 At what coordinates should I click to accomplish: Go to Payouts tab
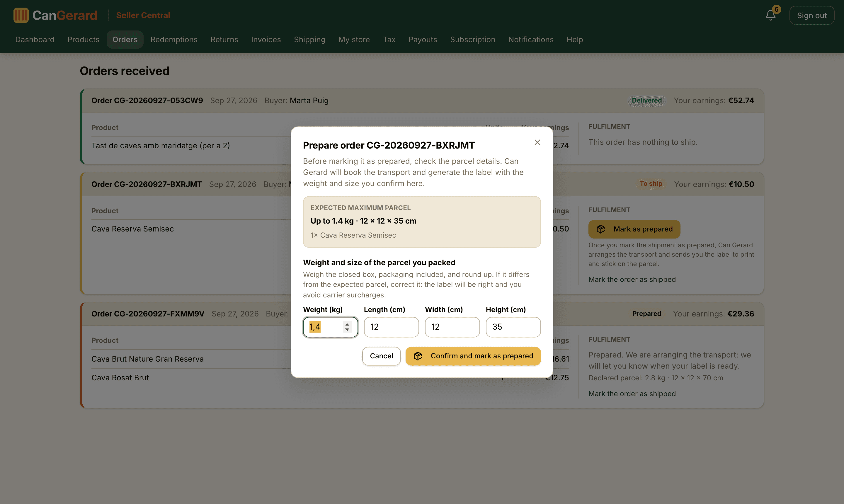[x=423, y=40]
